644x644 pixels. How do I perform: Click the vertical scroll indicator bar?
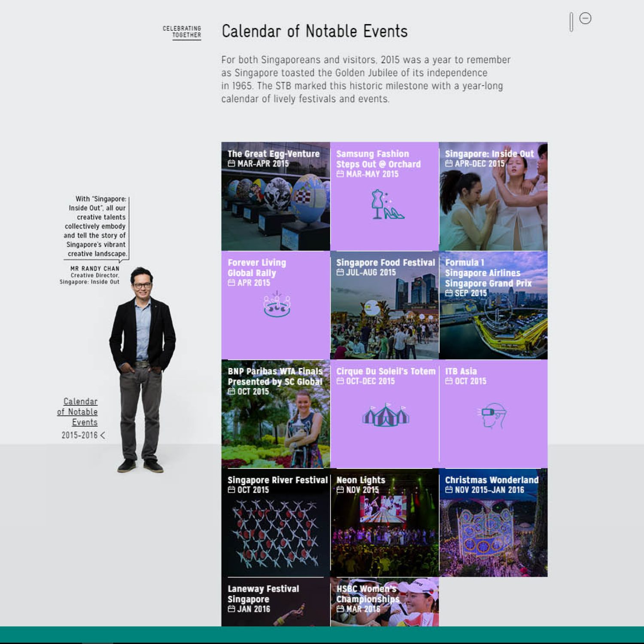pyautogui.click(x=571, y=22)
